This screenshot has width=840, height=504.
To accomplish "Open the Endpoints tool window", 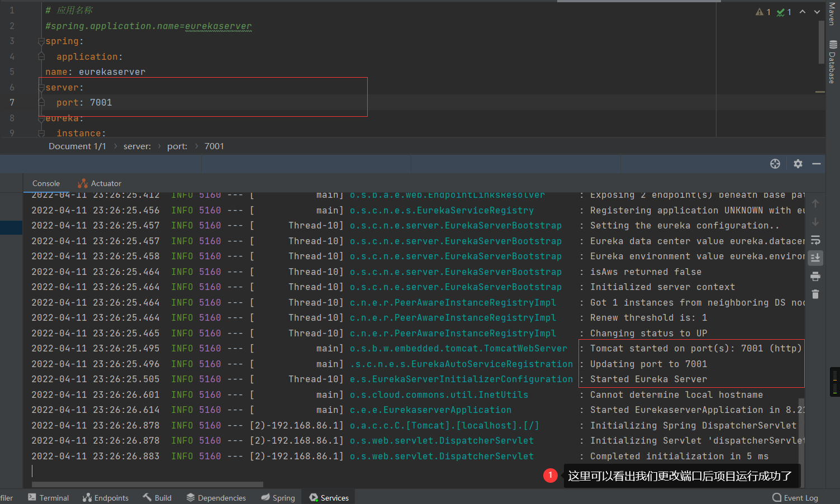I will click(106, 497).
